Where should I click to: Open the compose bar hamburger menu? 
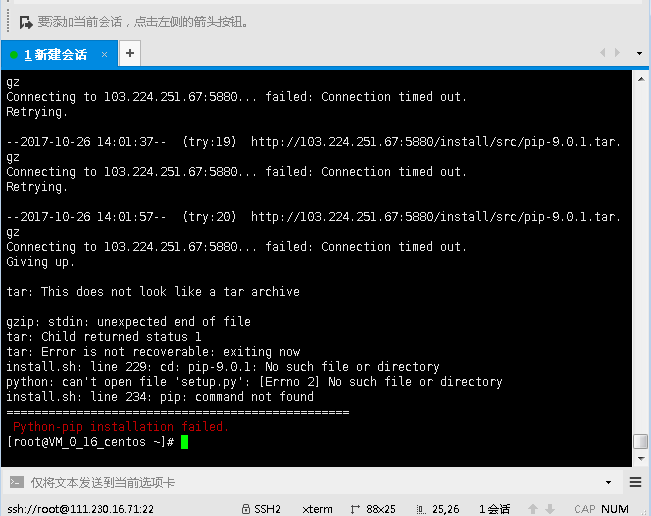635,482
